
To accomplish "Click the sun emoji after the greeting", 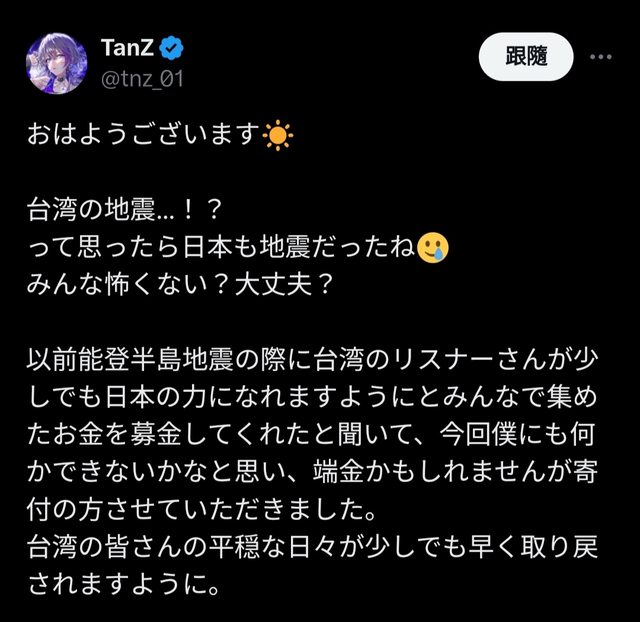I will coord(278,136).
